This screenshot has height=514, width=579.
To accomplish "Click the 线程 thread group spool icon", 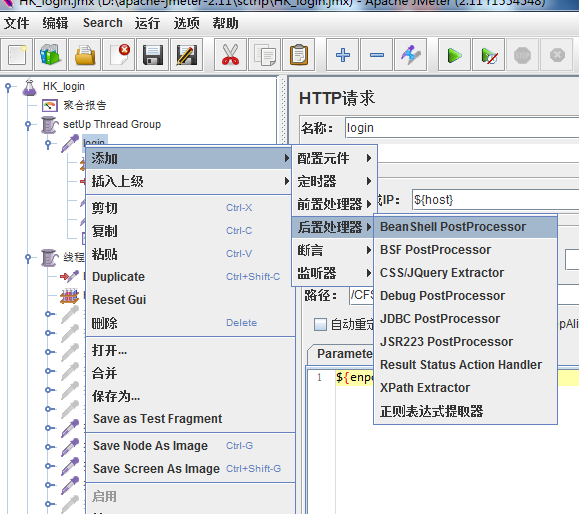I will coord(49,257).
